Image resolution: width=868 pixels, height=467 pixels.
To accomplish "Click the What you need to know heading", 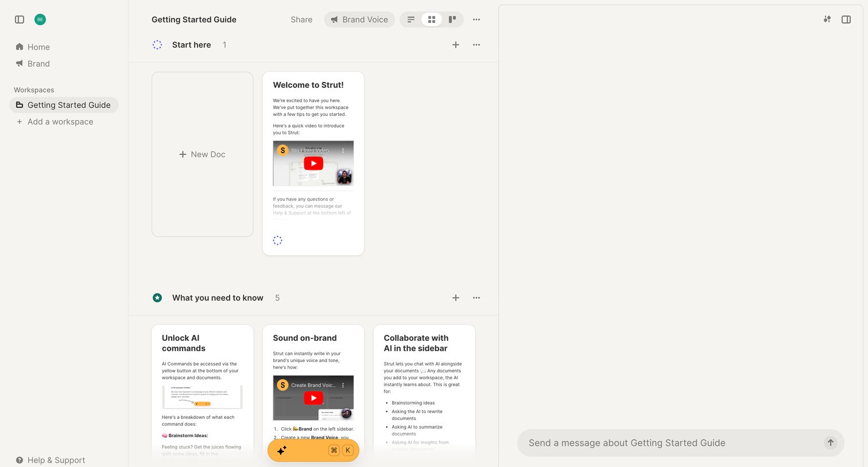I will coord(218,298).
